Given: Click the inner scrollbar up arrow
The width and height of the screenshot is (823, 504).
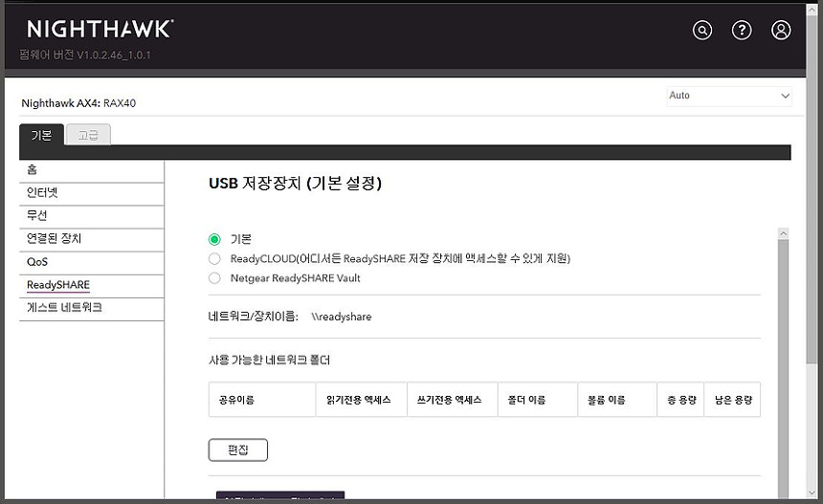Looking at the screenshot, I should pos(783,233).
